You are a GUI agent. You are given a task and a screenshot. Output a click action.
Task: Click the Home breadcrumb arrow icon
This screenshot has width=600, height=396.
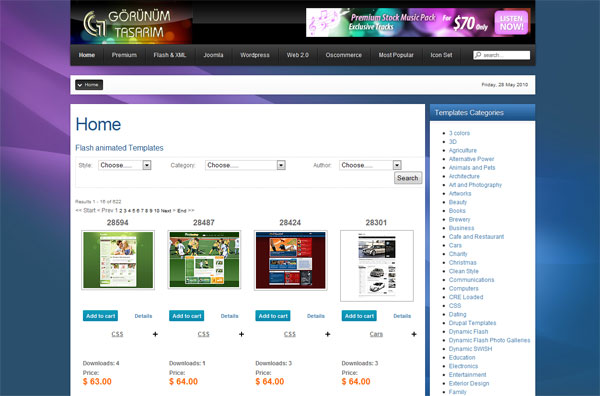pyautogui.click(x=80, y=85)
